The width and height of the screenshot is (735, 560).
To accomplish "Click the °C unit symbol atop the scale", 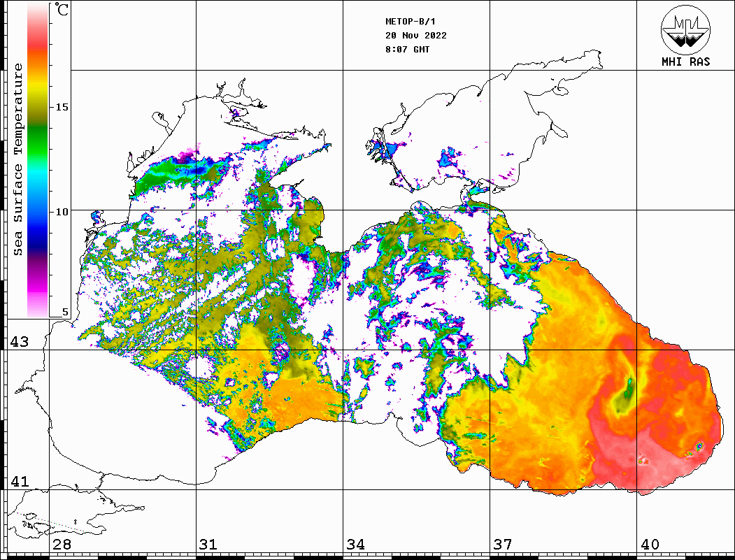I will pos(62,12).
